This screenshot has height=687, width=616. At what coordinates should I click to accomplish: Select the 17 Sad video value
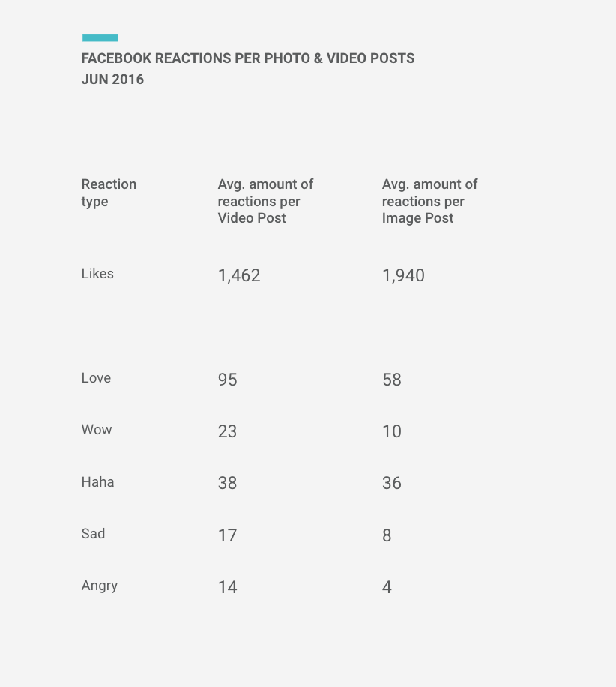227,535
